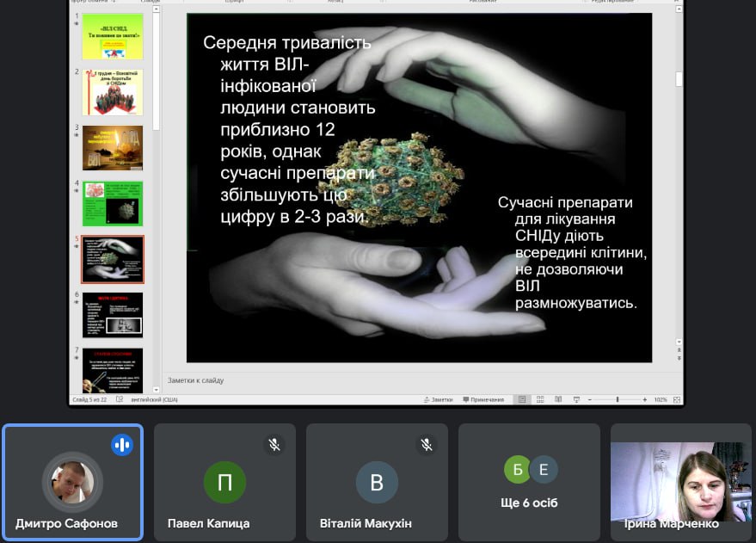Click main slide area scroll down arrow
756x543 pixels.
pyautogui.click(x=679, y=342)
